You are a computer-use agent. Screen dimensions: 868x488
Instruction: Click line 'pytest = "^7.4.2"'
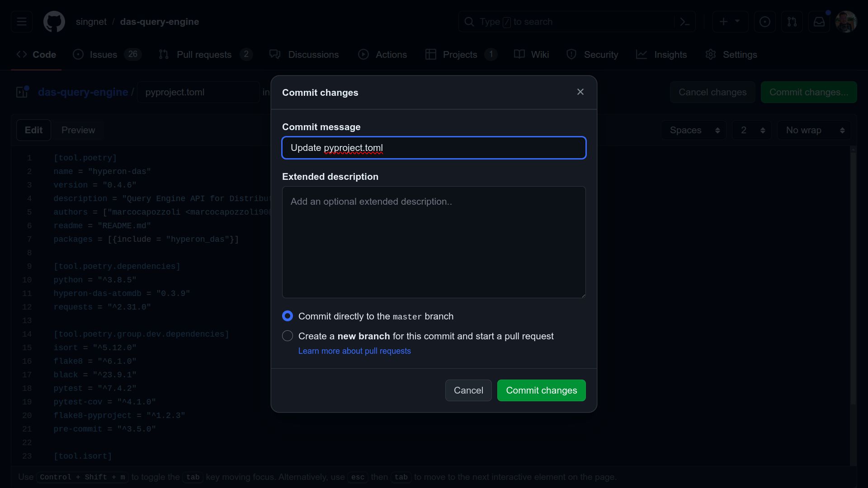pyautogui.click(x=95, y=389)
